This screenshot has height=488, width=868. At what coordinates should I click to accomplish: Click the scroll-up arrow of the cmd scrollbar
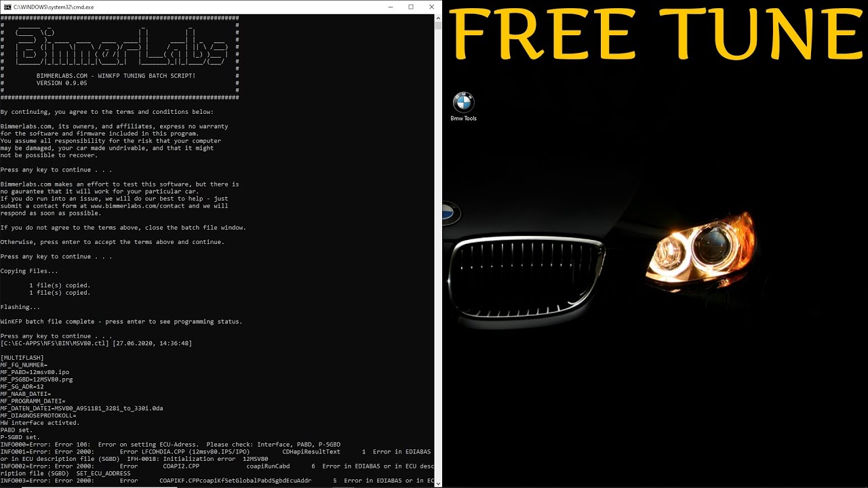(438, 18)
